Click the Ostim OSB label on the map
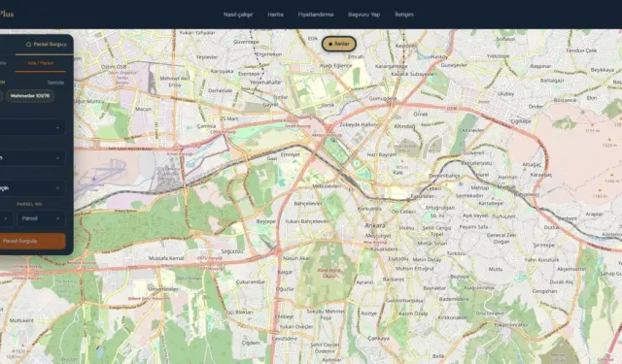 [x=114, y=67]
